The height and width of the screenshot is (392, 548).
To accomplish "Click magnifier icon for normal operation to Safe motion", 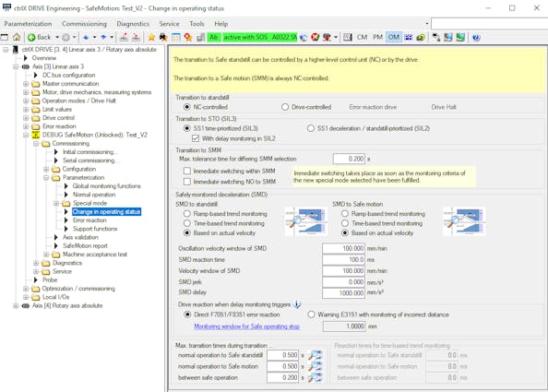I will (316, 366).
